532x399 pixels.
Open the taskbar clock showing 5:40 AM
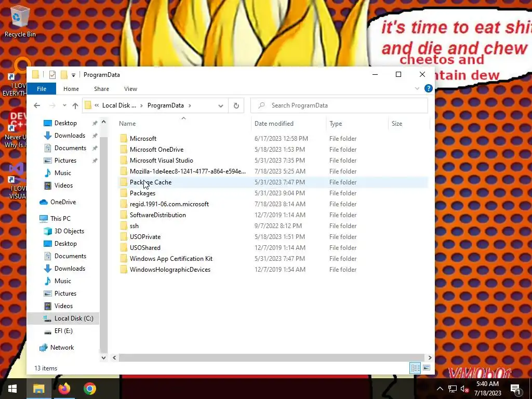pos(487,389)
